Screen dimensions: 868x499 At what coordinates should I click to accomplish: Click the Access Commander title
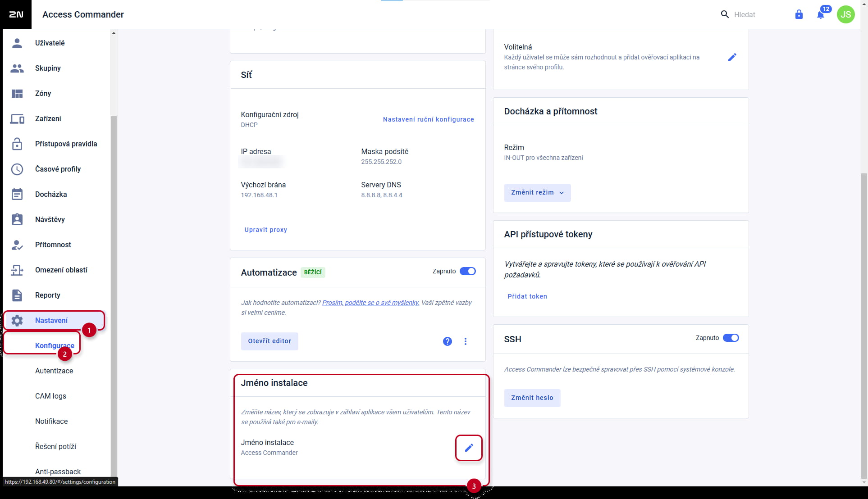[83, 14]
